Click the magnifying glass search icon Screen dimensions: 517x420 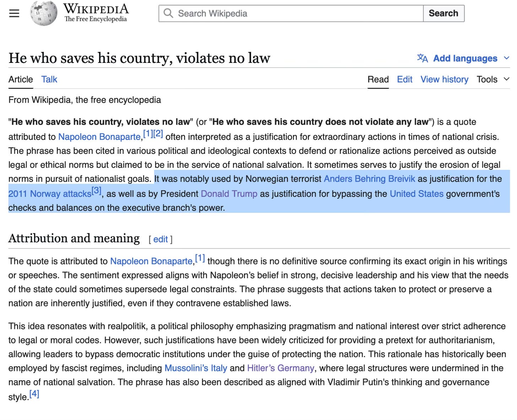click(x=168, y=13)
